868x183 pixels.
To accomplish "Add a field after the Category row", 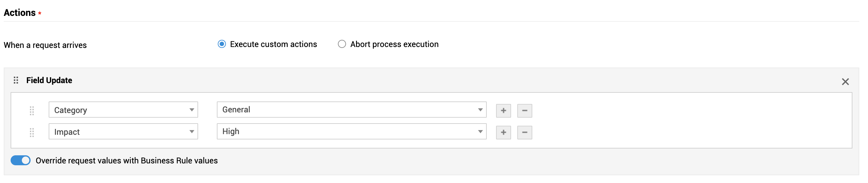I will point(503,111).
